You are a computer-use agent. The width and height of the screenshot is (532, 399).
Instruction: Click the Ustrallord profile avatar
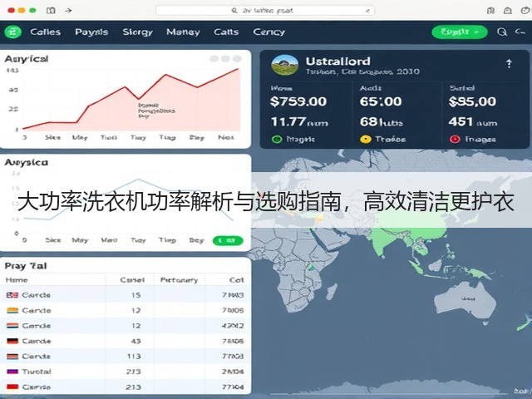pos(284,65)
